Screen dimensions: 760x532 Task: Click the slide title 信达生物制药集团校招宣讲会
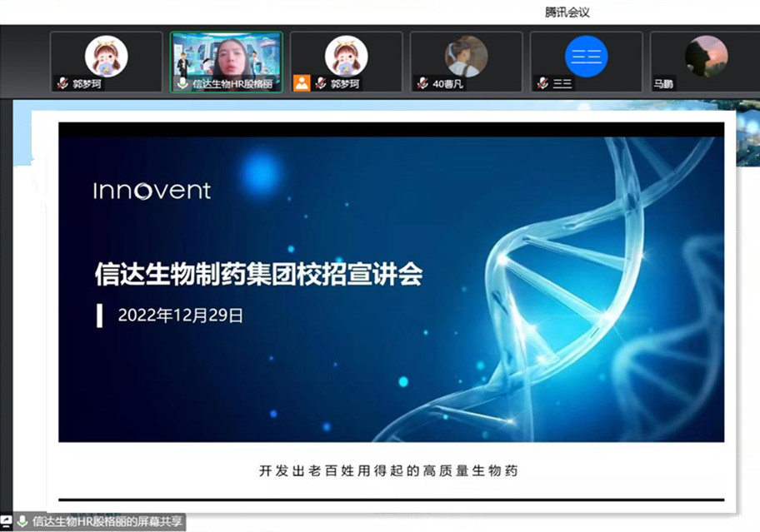coord(258,275)
